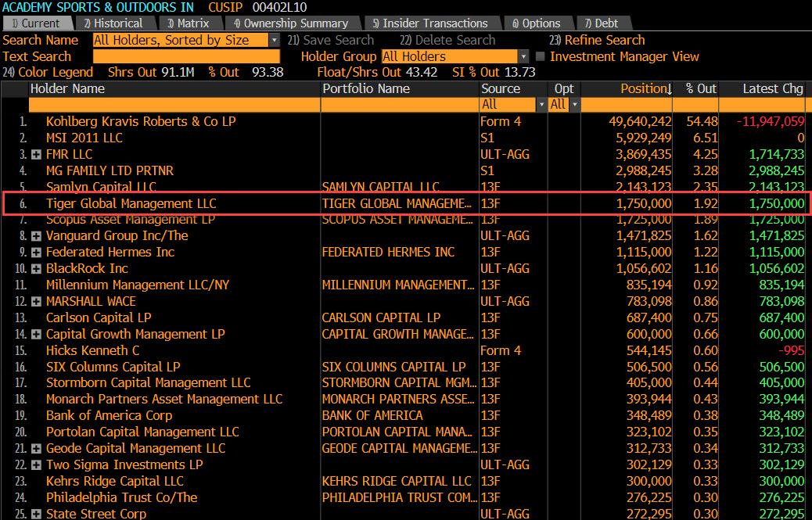Select holder Bank of America Corp
The image size is (812, 520).
110,416
